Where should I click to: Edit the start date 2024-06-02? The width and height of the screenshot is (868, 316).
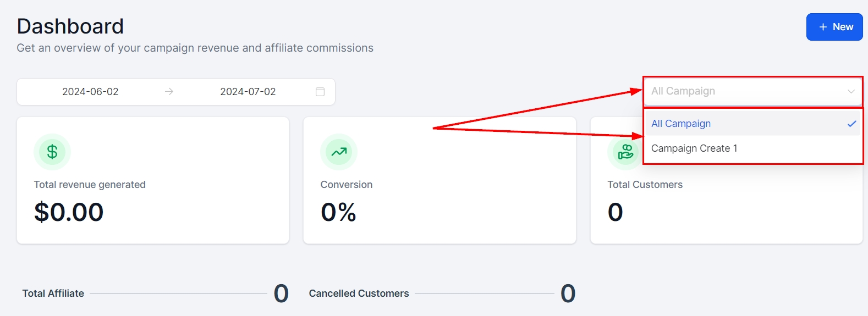pos(90,92)
